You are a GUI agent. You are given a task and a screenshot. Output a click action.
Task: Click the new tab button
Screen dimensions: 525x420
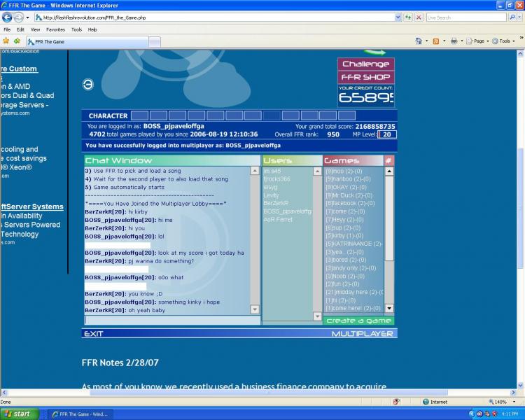155,42
